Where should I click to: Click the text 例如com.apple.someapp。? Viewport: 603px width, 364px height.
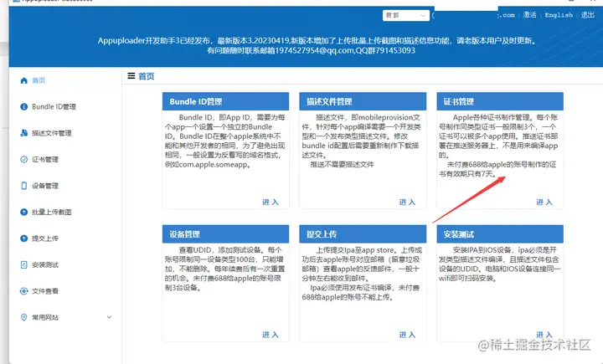[x=209, y=165]
